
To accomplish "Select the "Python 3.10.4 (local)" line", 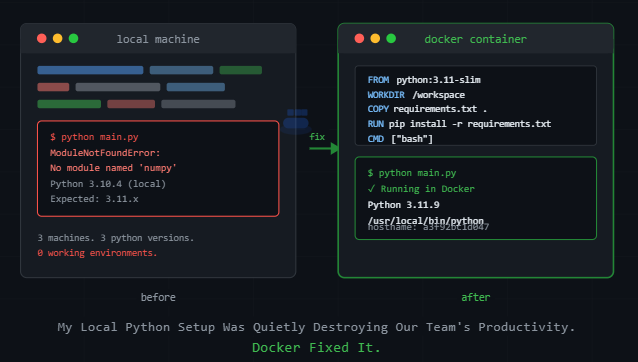I will point(108,184).
